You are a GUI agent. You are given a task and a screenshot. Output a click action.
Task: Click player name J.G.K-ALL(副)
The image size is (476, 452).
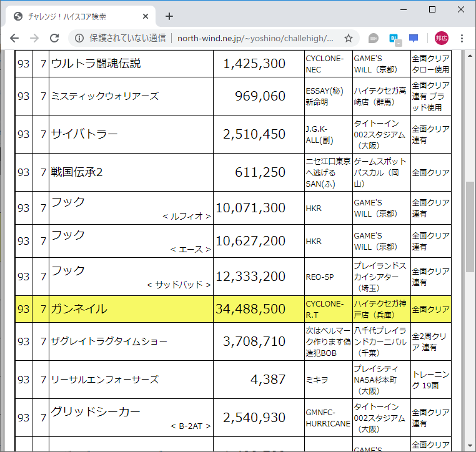319,134
